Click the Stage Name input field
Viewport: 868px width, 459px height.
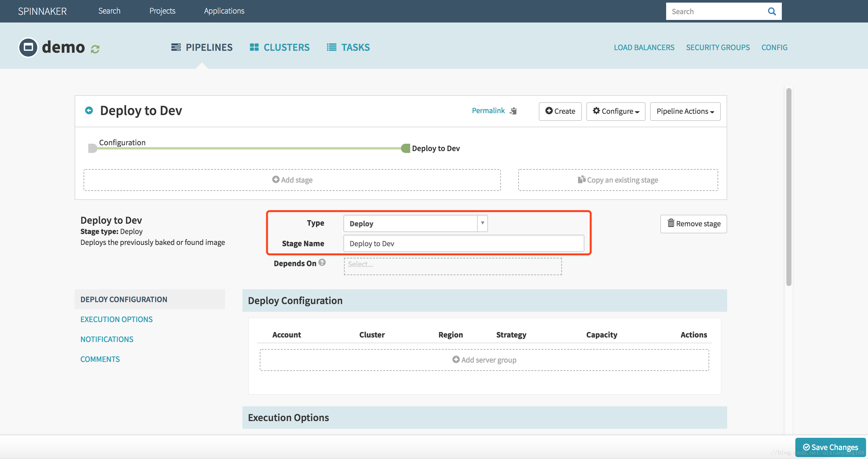(464, 243)
